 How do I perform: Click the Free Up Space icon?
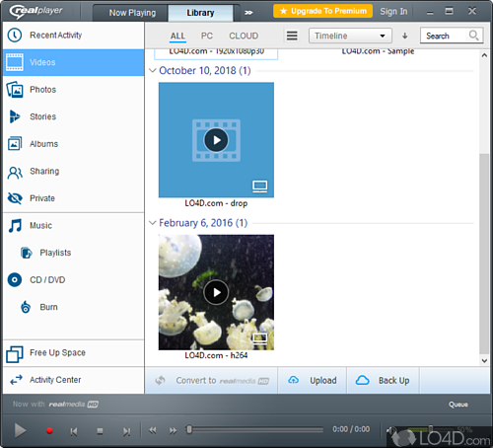15,354
